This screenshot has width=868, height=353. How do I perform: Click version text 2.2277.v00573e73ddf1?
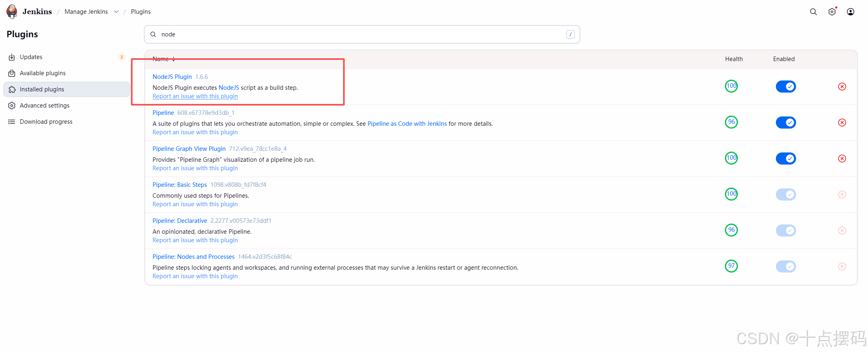241,221
